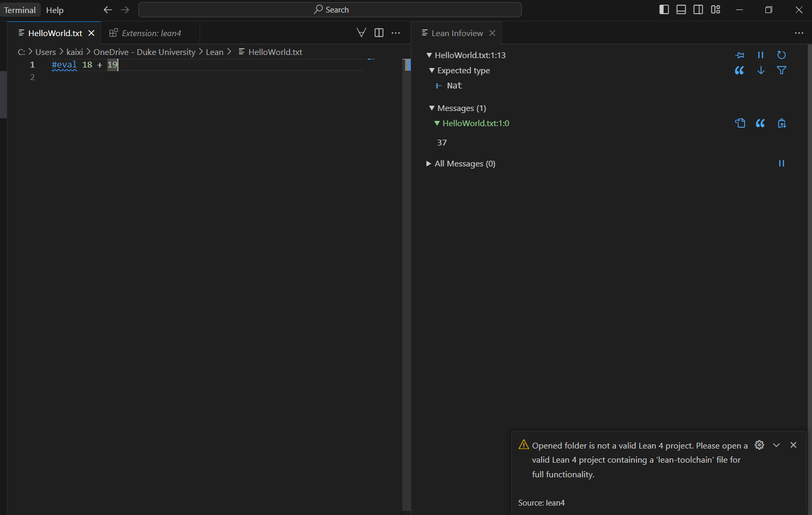812x515 pixels.
Task: Click Users in the breadcrumb
Action: tap(46, 52)
